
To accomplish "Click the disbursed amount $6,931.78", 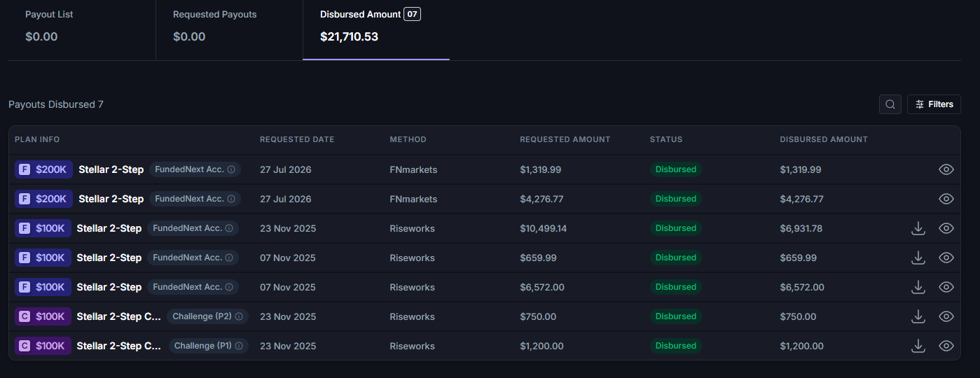I will [801, 228].
